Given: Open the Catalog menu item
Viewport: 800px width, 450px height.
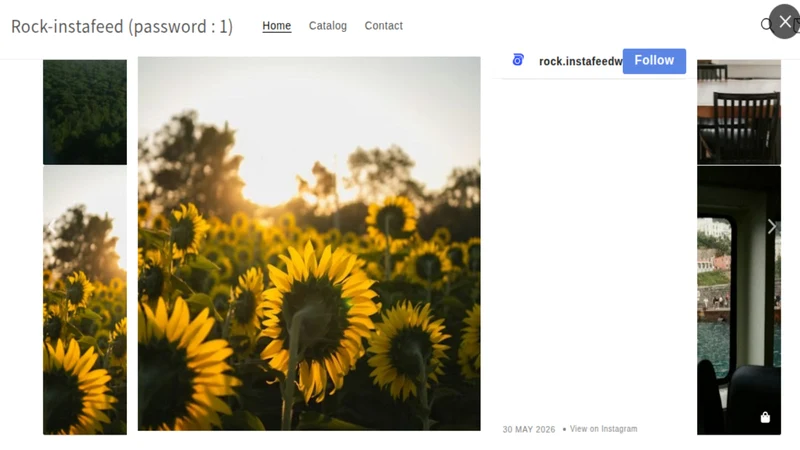Looking at the screenshot, I should [x=328, y=26].
